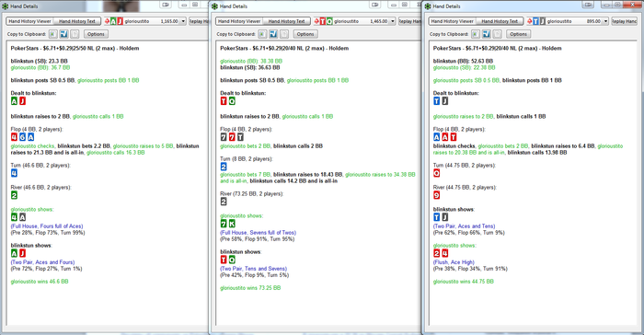Viewport: 644px width, 335px height.
Task: Copy plain text icon in 895.00 hand window
Action: pos(497,34)
